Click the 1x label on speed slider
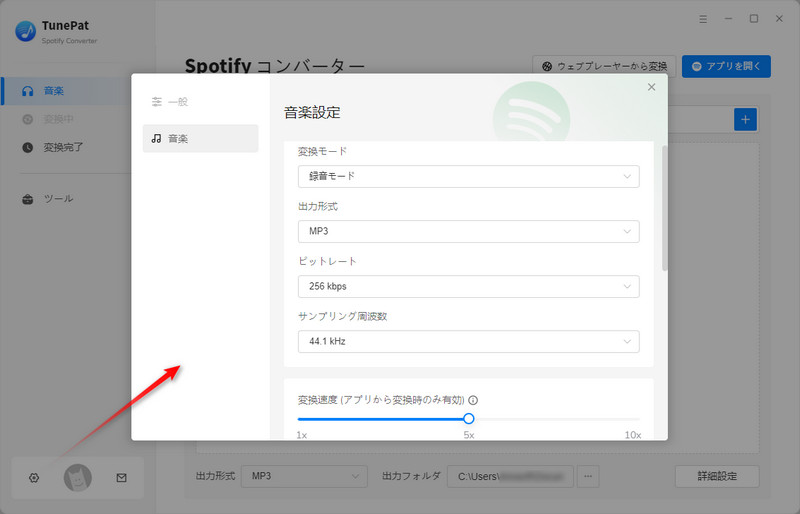This screenshot has height=514, width=800. click(302, 435)
